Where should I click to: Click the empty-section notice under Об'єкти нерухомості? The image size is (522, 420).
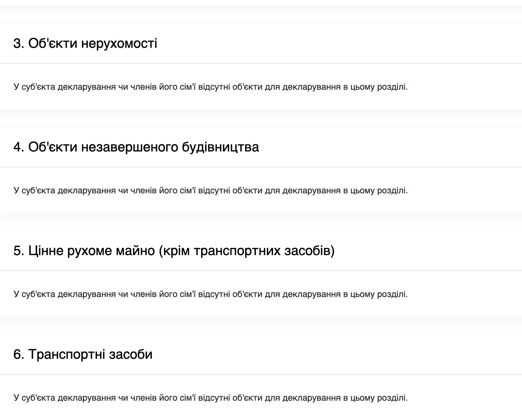[211, 87]
